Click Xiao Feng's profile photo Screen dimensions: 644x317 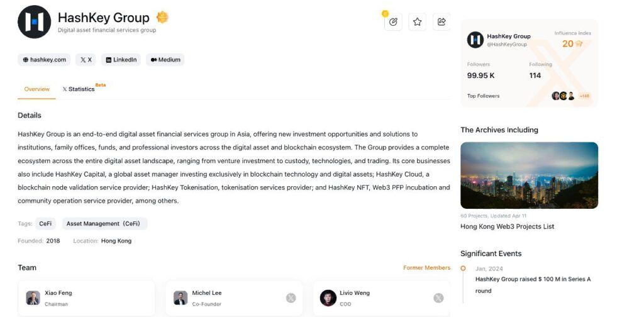tap(33, 298)
